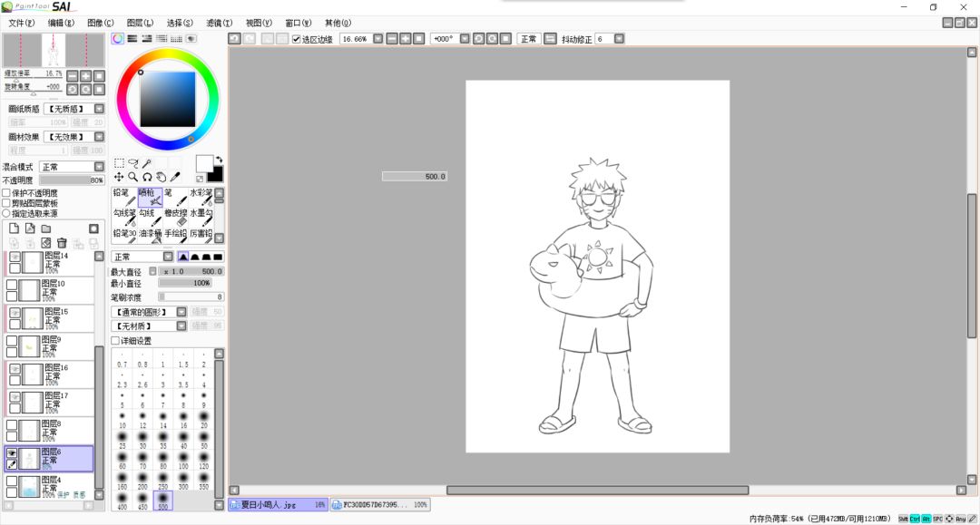This screenshot has width=980, height=525.
Task: Pick brush size 0.7 preset
Action: 122,360
